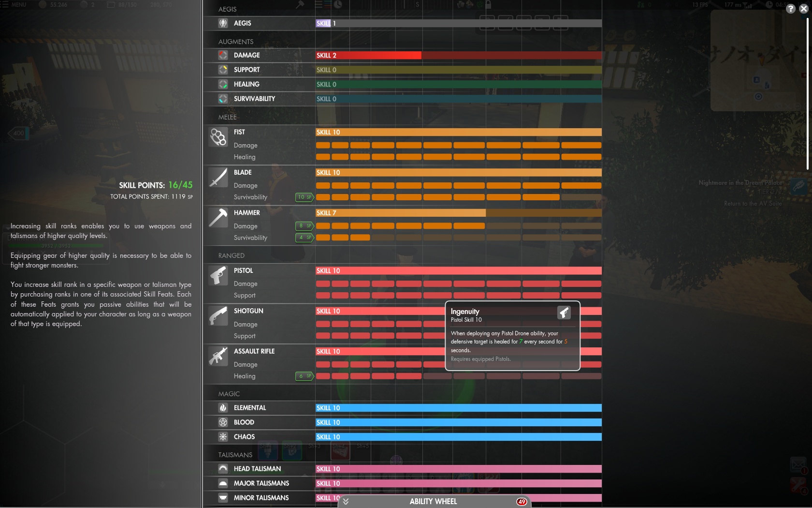Click the Fist weapon knuckles icon
Screen dimensions: 812x508
[218, 137]
